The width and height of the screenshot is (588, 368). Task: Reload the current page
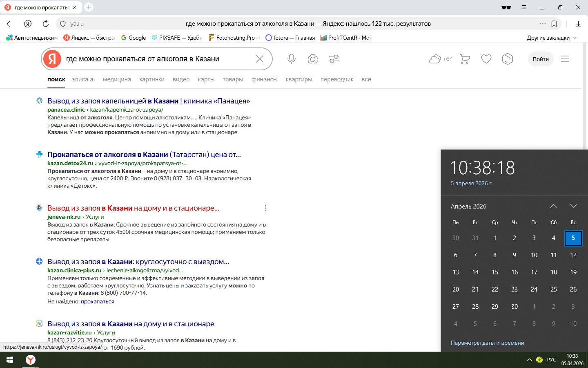click(x=46, y=24)
